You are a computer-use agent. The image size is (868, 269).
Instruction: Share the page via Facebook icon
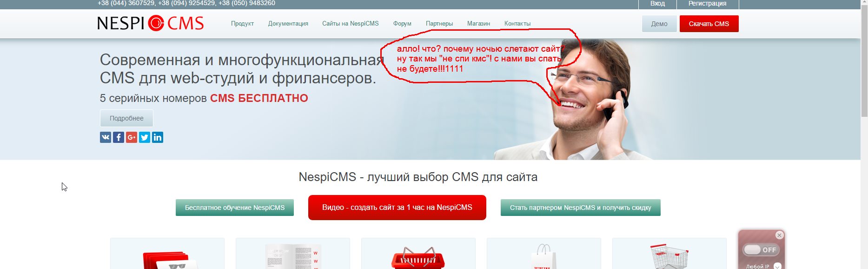tap(119, 137)
